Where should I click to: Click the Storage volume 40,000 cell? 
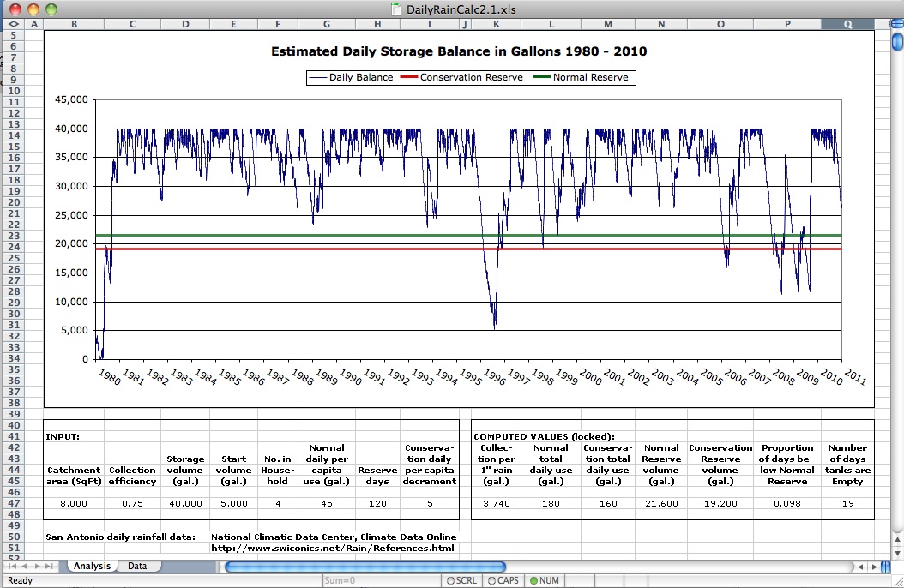(x=185, y=503)
